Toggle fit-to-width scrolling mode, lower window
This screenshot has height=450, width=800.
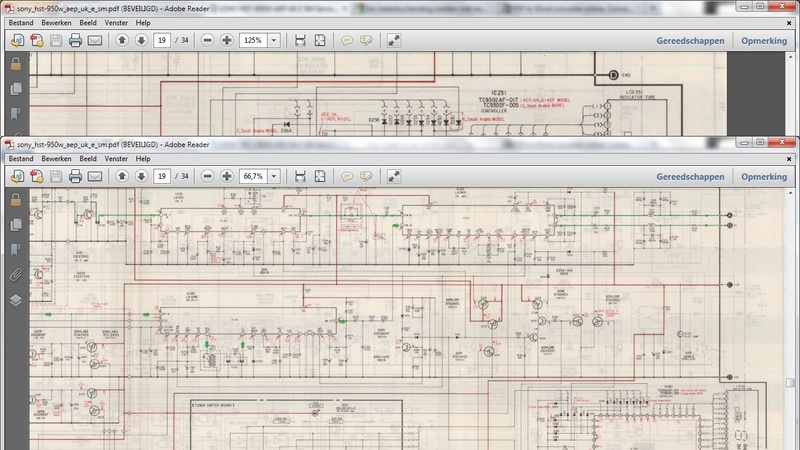click(x=299, y=176)
